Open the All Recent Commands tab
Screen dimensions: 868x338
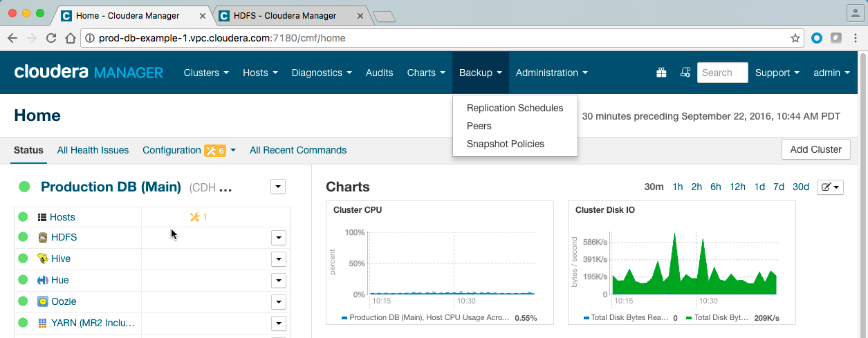[298, 150]
